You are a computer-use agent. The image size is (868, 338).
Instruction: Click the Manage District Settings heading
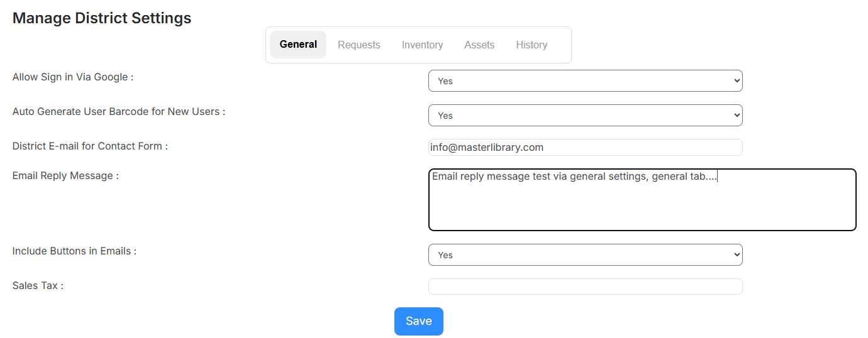pyautogui.click(x=102, y=18)
